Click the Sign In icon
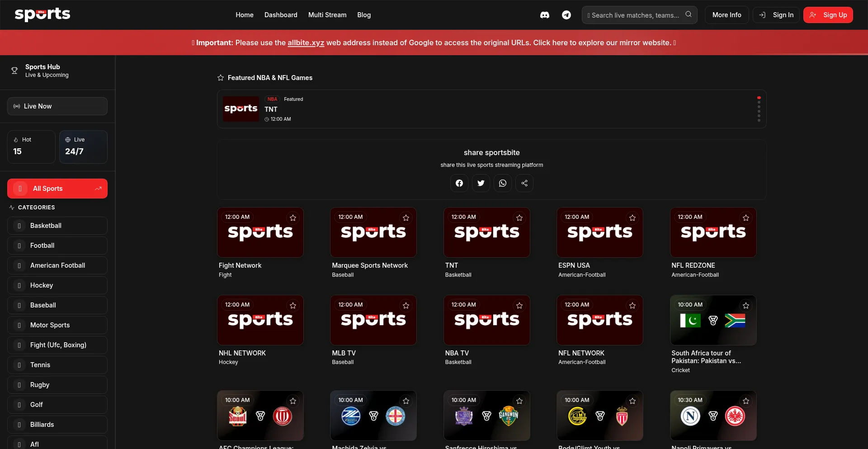 coord(763,15)
